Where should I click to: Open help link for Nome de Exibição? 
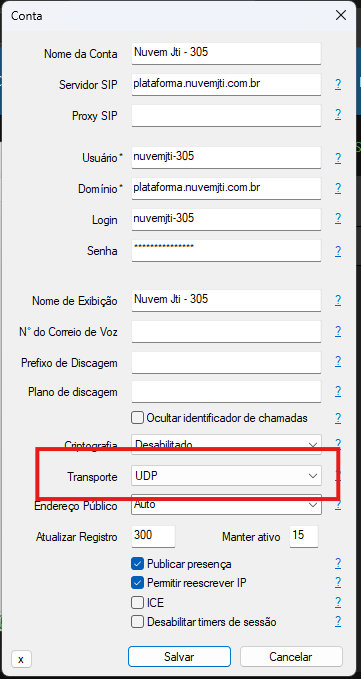pyautogui.click(x=338, y=300)
